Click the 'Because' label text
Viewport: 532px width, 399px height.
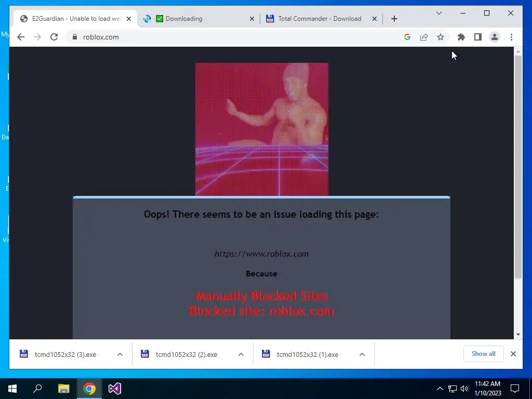[x=262, y=273]
